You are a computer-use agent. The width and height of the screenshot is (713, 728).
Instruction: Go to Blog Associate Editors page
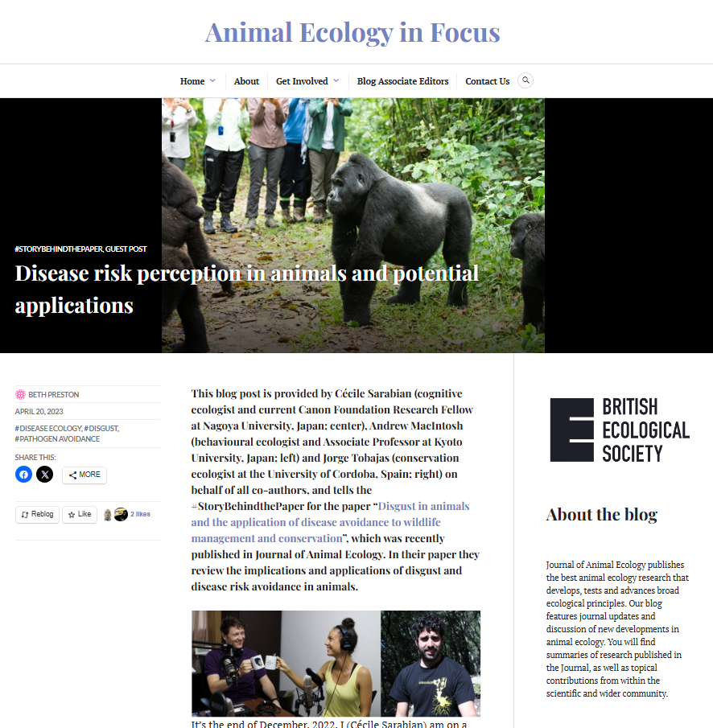pyautogui.click(x=402, y=81)
